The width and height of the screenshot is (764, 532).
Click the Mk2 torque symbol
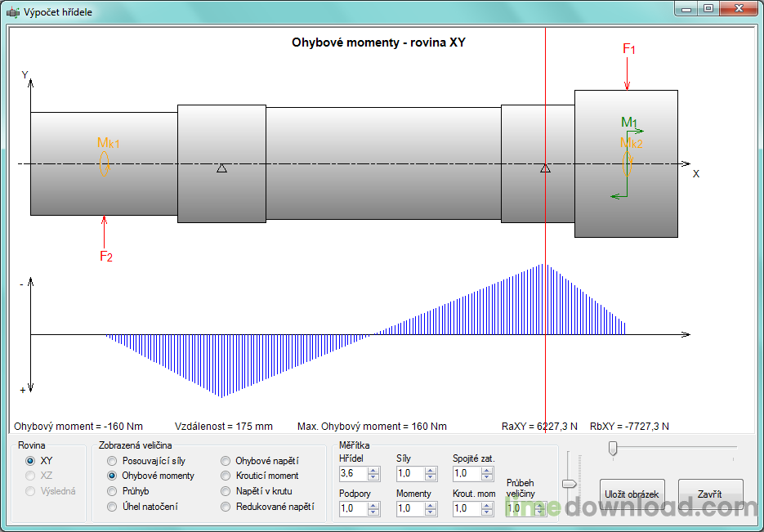point(628,163)
